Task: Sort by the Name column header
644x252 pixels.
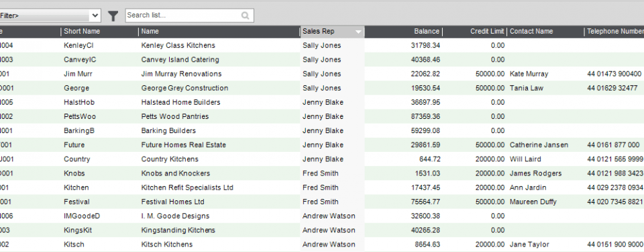Action: point(150,32)
